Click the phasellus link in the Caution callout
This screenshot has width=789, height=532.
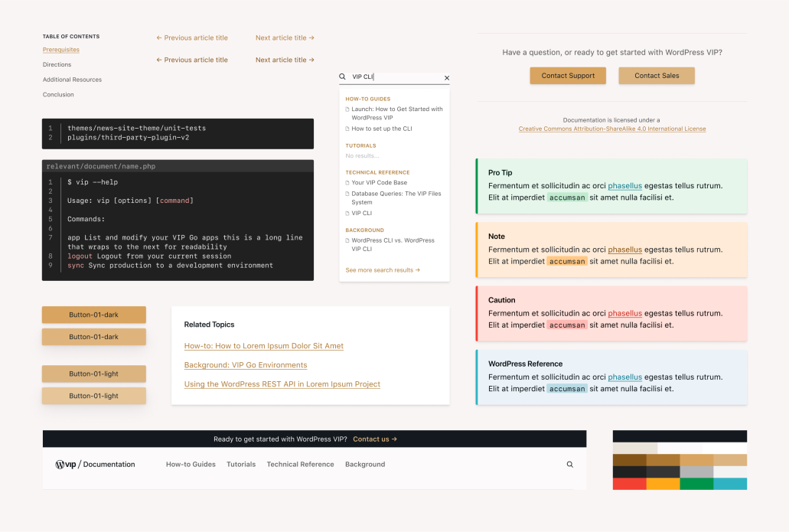click(625, 313)
